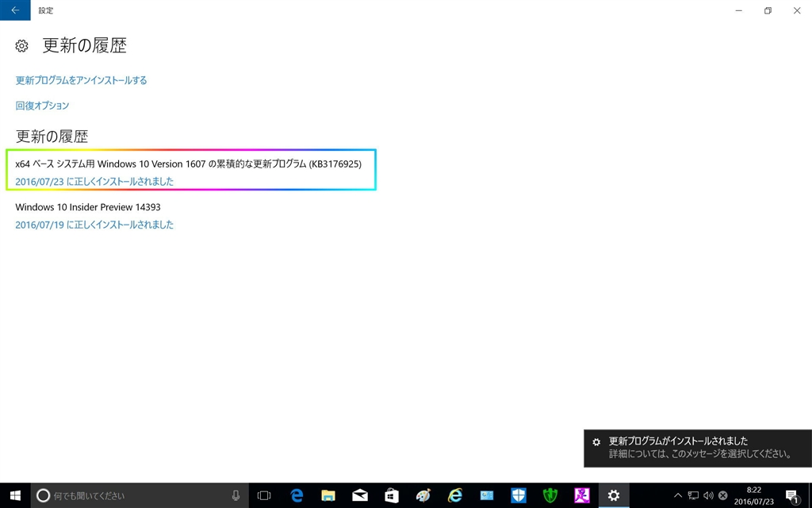This screenshot has width=812, height=508.
Task: Open the Windows Start menu
Action: [15, 495]
